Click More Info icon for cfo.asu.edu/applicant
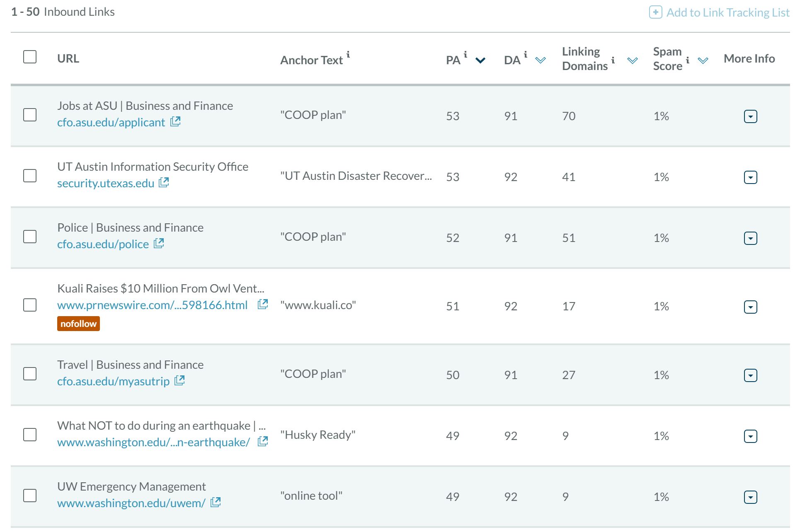Image resolution: width=800 pixels, height=532 pixels. click(752, 116)
